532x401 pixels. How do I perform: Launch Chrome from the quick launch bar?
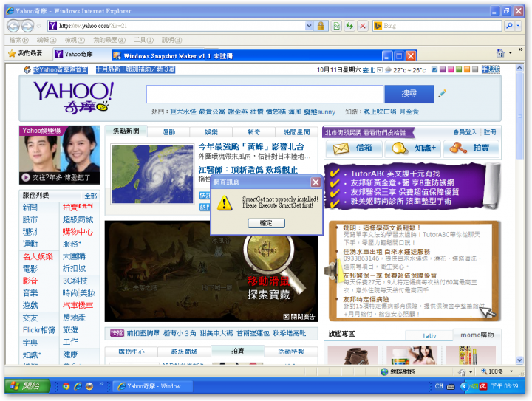(x=66, y=386)
